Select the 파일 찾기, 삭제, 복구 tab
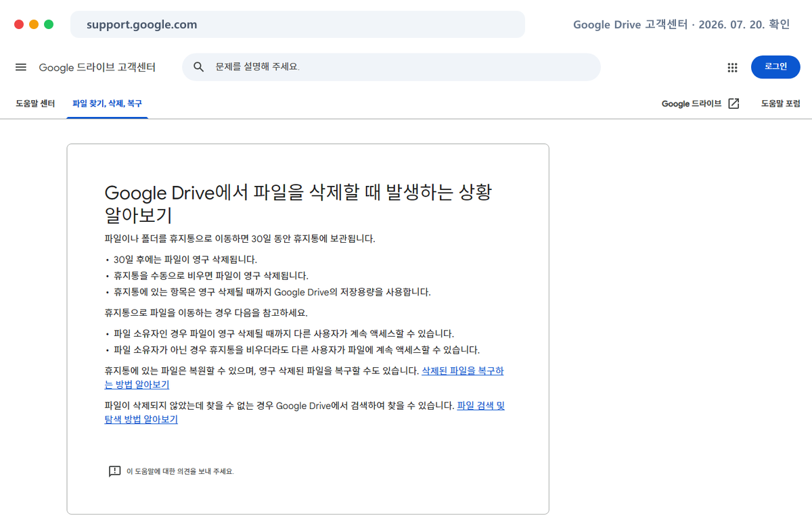The width and height of the screenshot is (812, 522). click(x=107, y=103)
